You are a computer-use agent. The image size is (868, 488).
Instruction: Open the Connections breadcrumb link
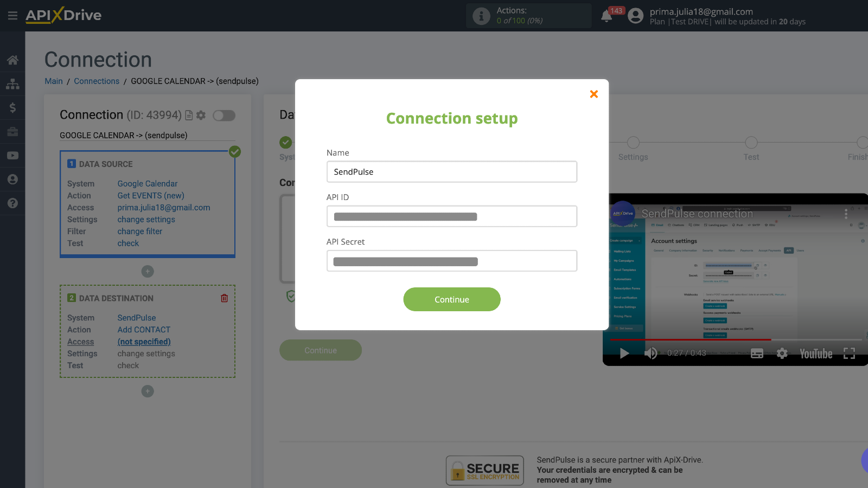point(97,81)
